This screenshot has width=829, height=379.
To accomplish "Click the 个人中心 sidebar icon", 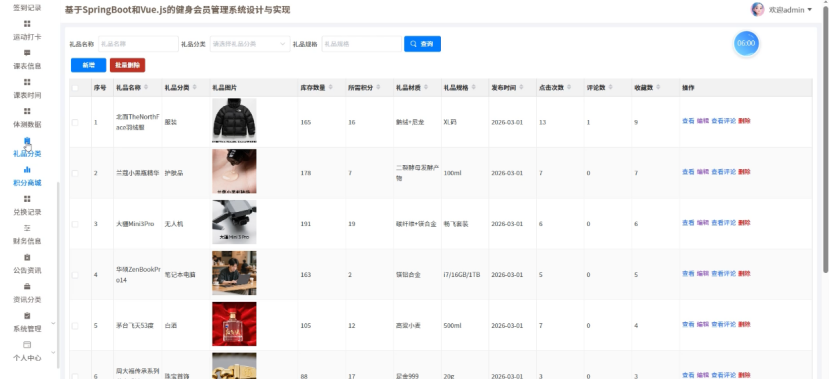I will point(27,345).
